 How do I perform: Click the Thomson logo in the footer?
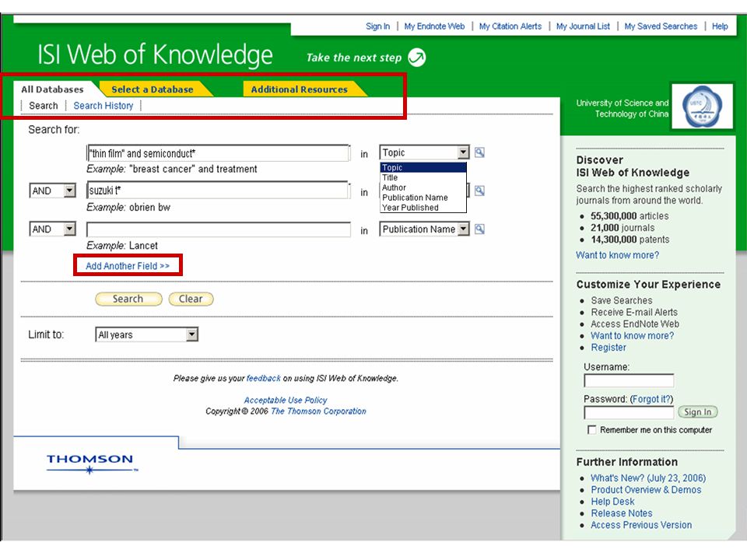click(x=92, y=464)
